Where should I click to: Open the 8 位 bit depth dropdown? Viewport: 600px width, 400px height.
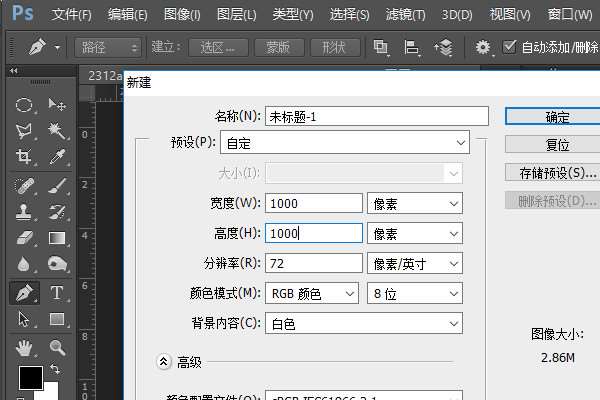pyautogui.click(x=415, y=294)
